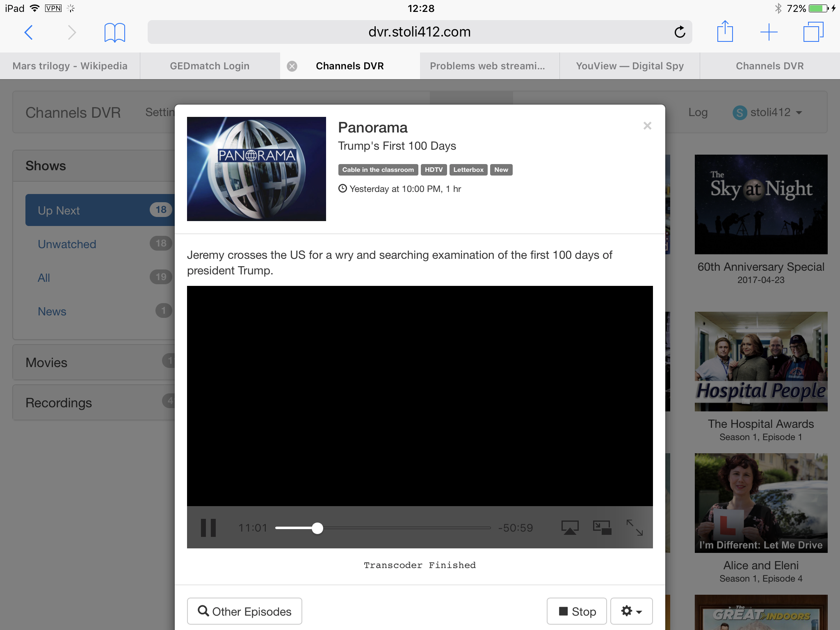Enable picture-in-picture mode in video player

[602, 528]
